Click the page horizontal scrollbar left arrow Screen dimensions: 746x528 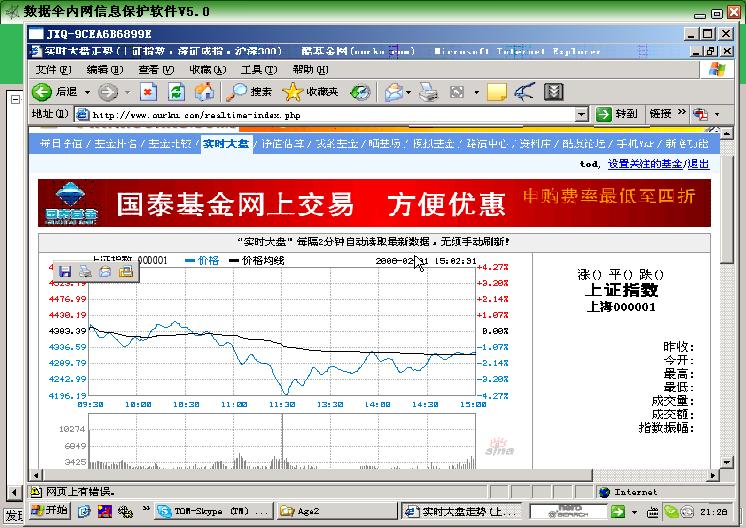[x=36, y=475]
